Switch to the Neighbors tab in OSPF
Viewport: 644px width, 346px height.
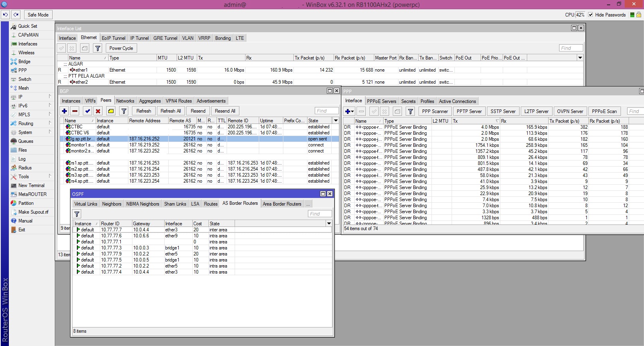tap(111, 204)
